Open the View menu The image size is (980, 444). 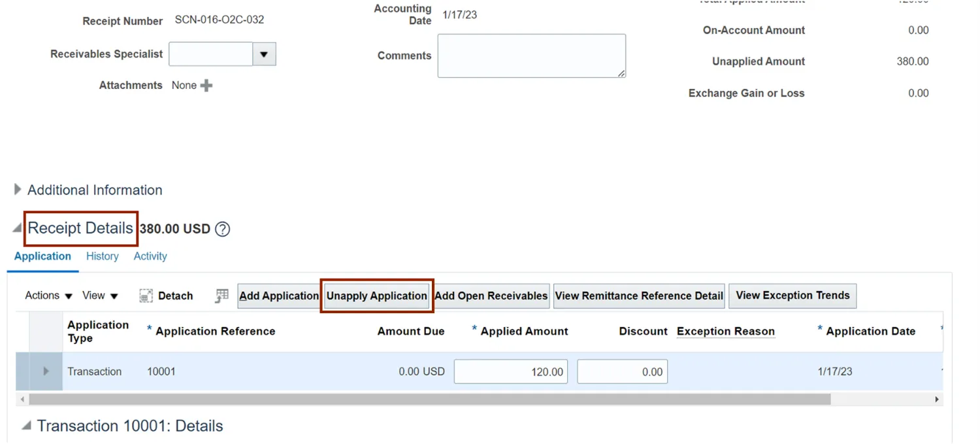point(100,296)
